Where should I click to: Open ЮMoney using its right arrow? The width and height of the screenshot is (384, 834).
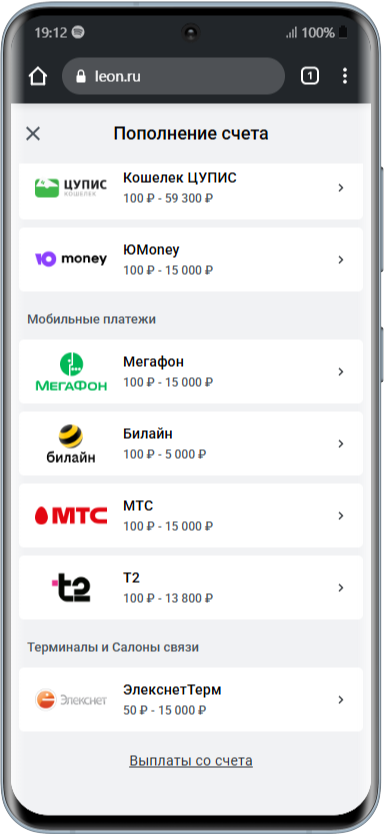click(x=341, y=260)
